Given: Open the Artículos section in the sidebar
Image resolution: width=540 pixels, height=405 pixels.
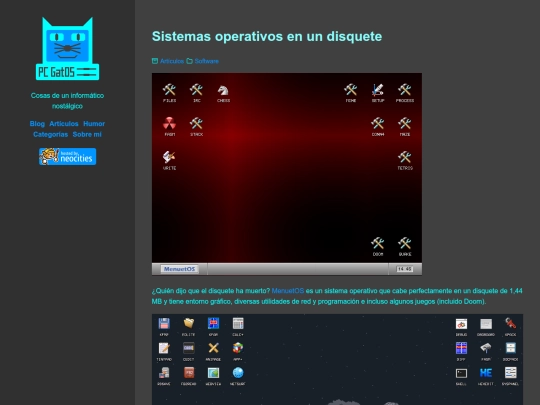Looking at the screenshot, I should coord(64,124).
